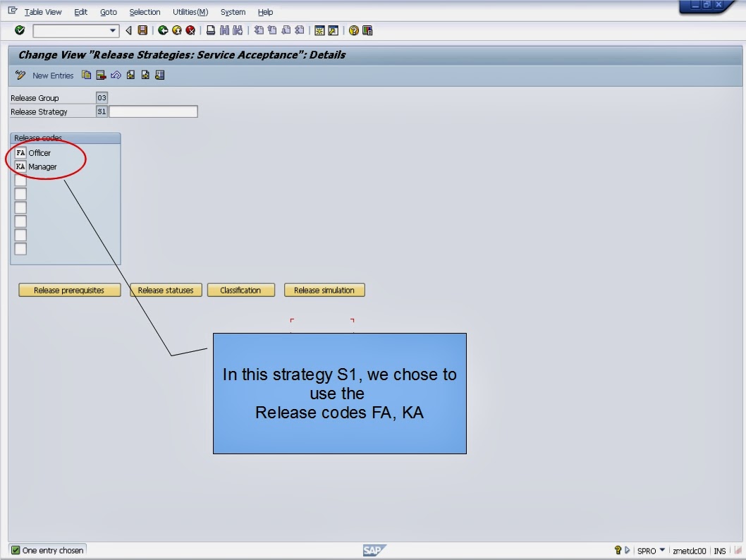The width and height of the screenshot is (746, 560).
Task: Click the Print icon
Action: point(211,30)
